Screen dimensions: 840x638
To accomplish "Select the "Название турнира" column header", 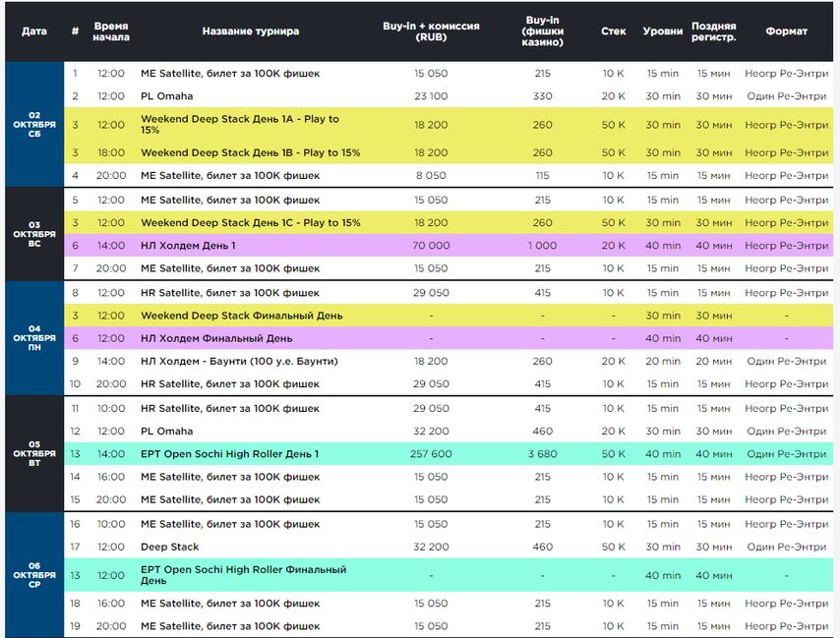I will pos(251,31).
